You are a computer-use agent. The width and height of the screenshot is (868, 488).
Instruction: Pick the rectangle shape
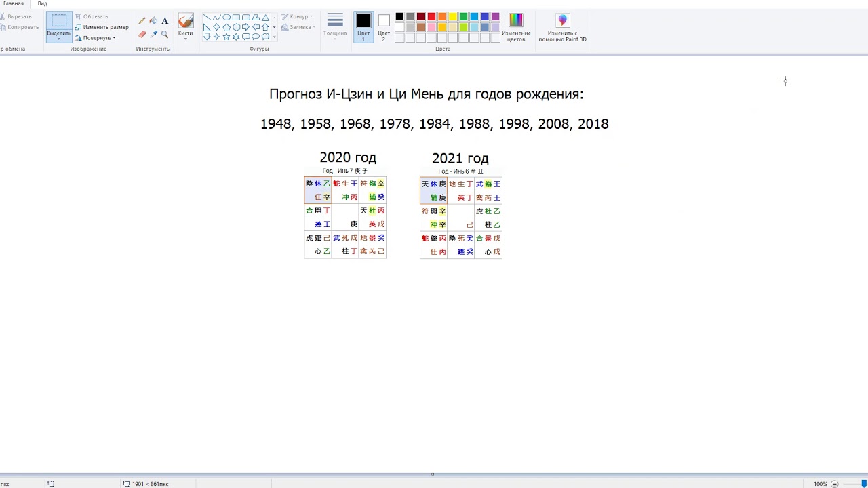point(236,18)
